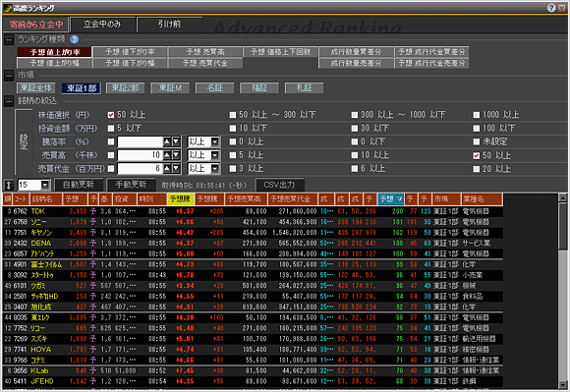
Task: Check 1000以上 price checkbox
Action: point(477,115)
